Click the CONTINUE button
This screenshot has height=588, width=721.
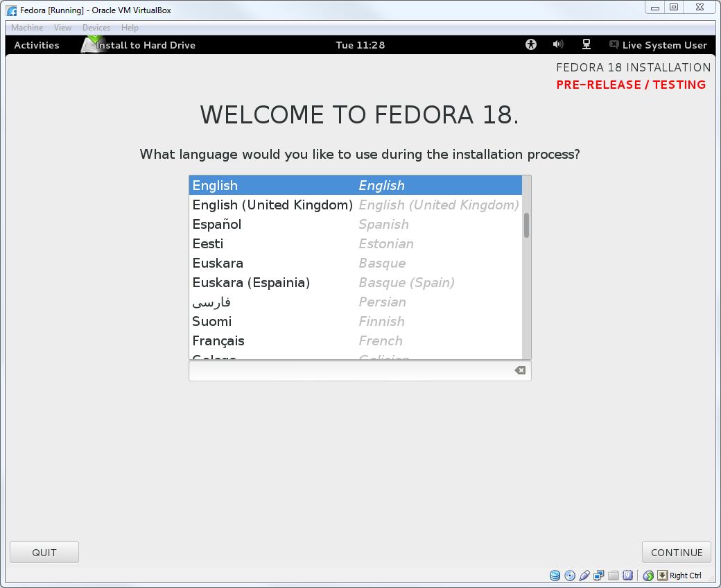[677, 552]
